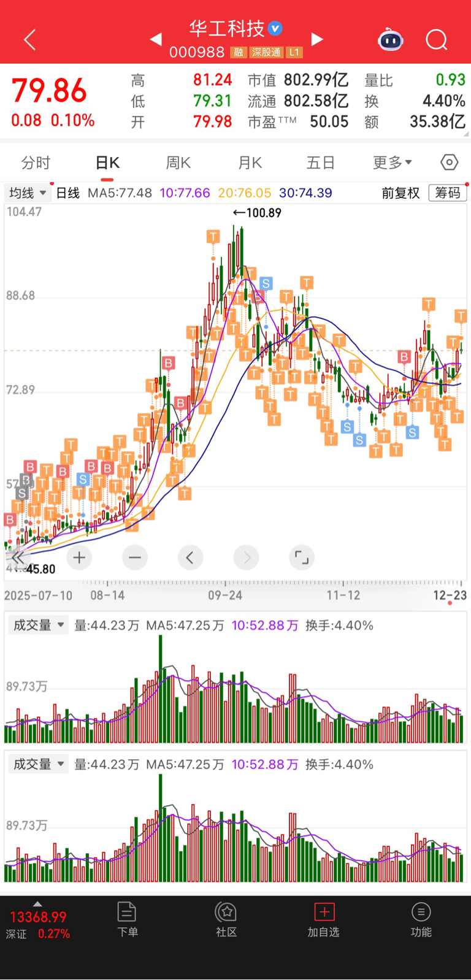Tap the T marker left of 100.89 peak

click(213, 237)
